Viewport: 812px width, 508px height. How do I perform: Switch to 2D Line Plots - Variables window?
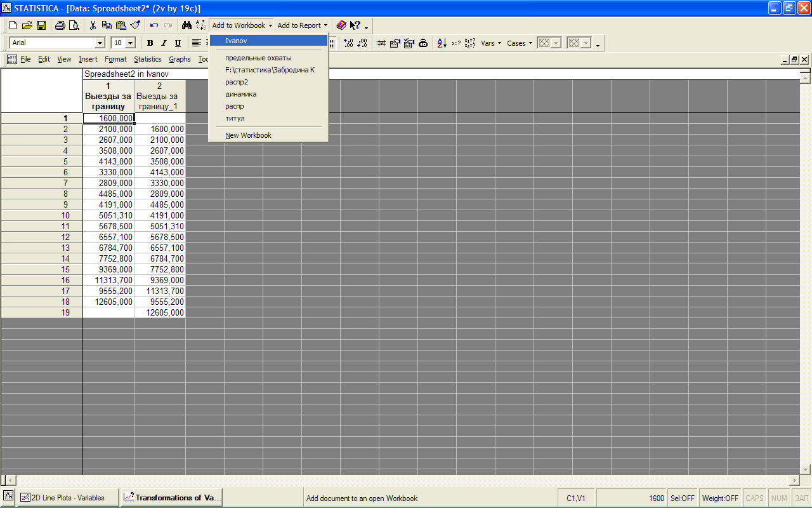pos(69,498)
